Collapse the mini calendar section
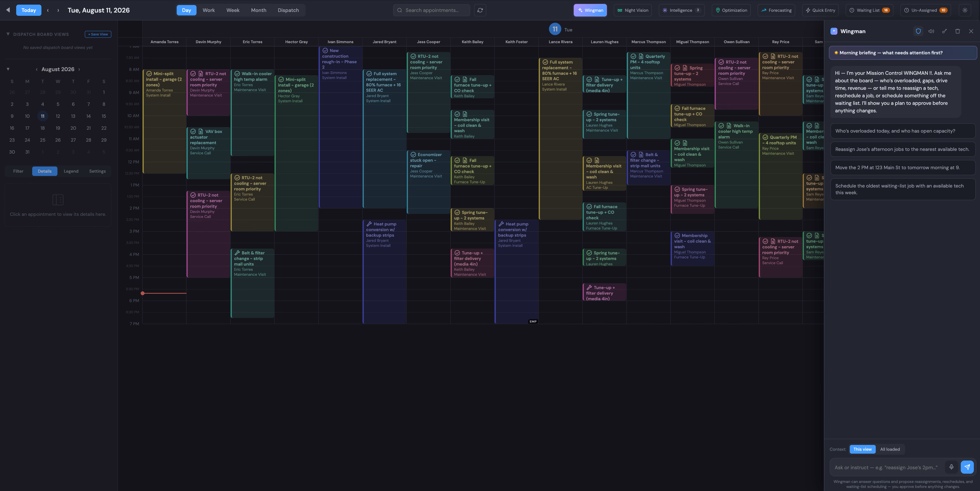 coord(8,69)
